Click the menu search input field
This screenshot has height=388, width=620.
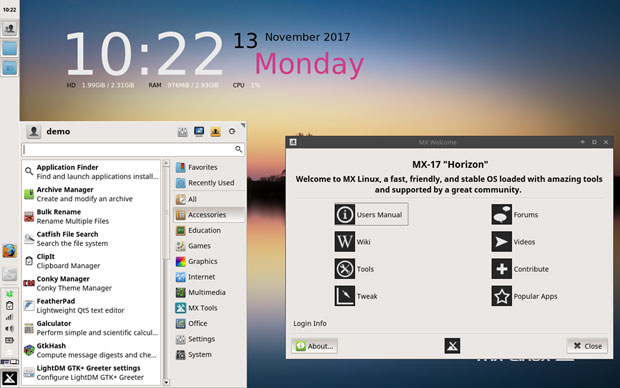point(133,149)
